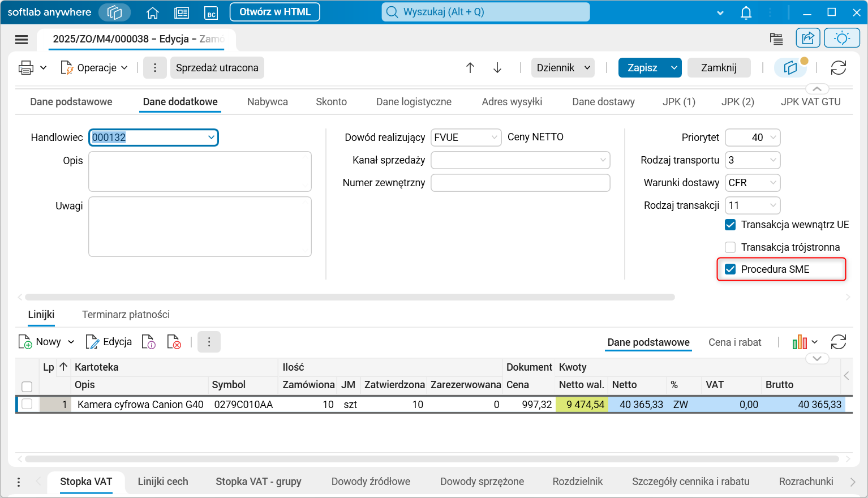Switch to the Nabywca tab
This screenshot has width=868, height=498.
coord(268,102)
